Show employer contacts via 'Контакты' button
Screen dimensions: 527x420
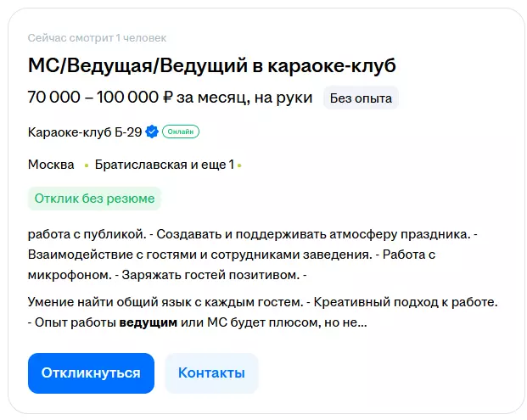(x=211, y=373)
